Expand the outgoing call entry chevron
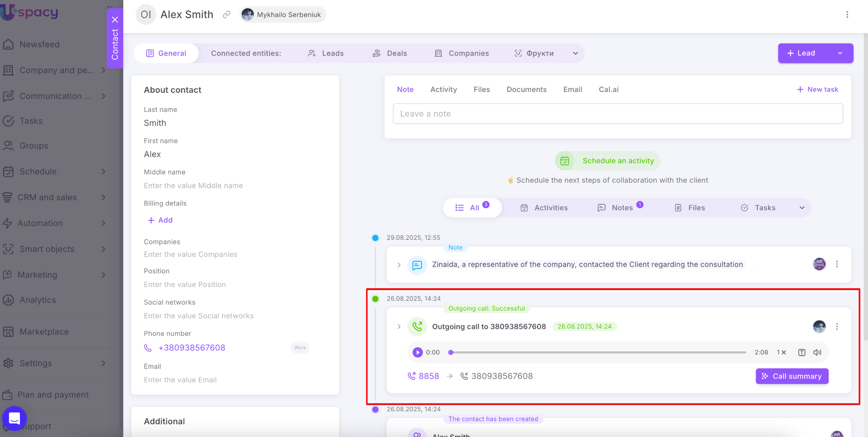 click(399, 326)
